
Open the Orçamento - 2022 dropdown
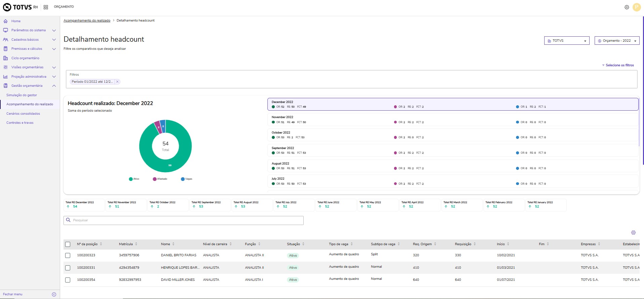coord(616,41)
